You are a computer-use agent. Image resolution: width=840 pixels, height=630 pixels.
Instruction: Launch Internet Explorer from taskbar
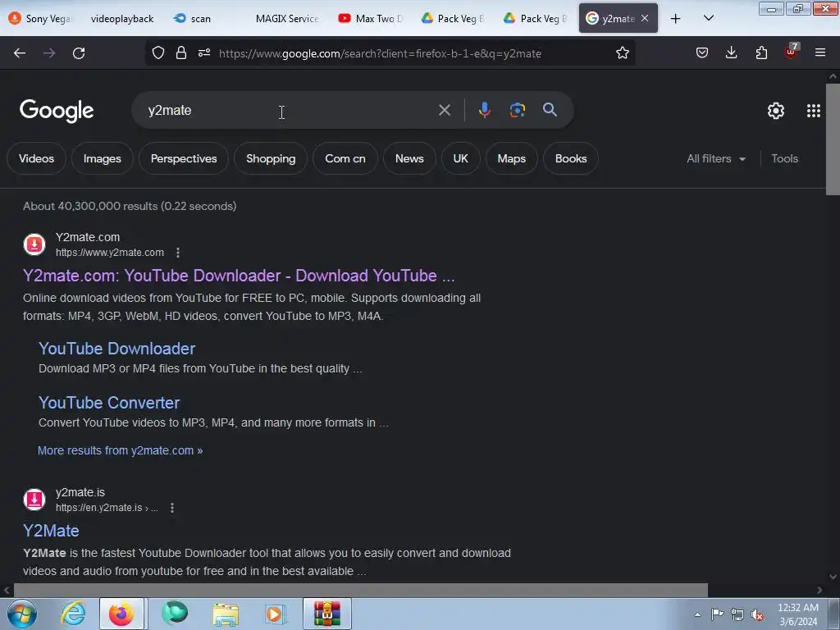(73, 614)
